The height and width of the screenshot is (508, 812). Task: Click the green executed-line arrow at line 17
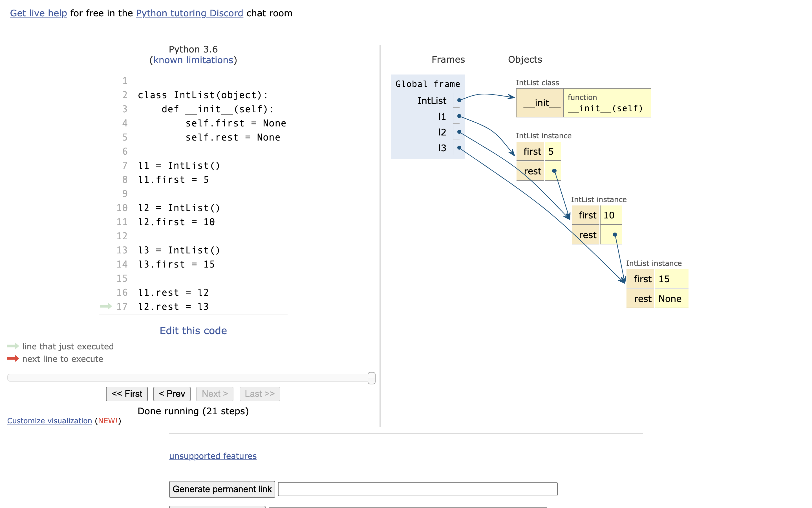(x=106, y=306)
